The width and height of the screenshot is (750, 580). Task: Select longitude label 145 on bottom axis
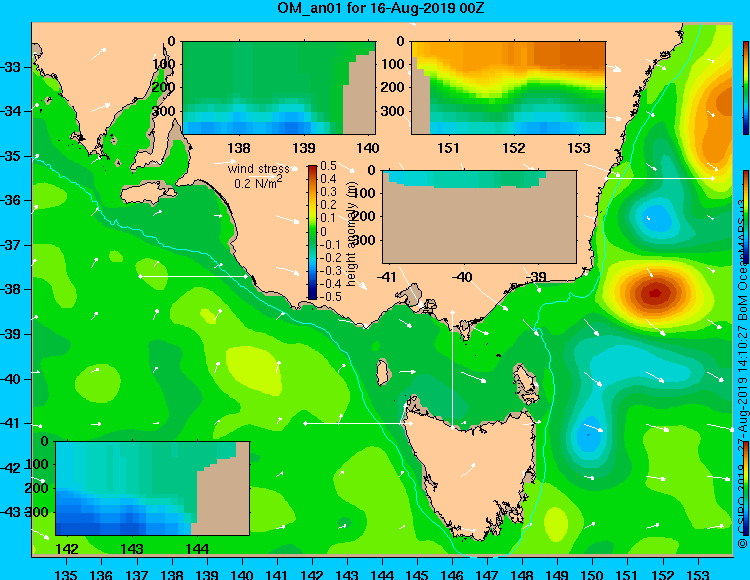(x=417, y=574)
